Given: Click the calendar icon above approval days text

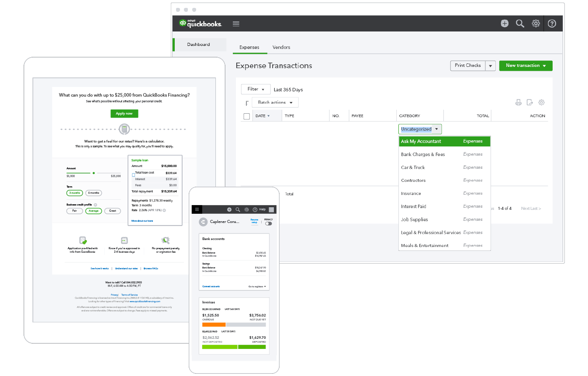Looking at the screenshot, I should click(x=124, y=240).
